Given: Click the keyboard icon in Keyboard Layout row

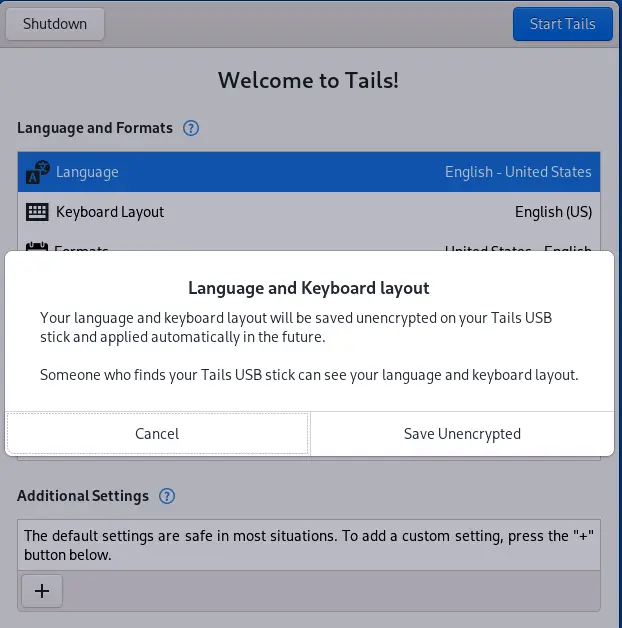Looking at the screenshot, I should [37, 212].
